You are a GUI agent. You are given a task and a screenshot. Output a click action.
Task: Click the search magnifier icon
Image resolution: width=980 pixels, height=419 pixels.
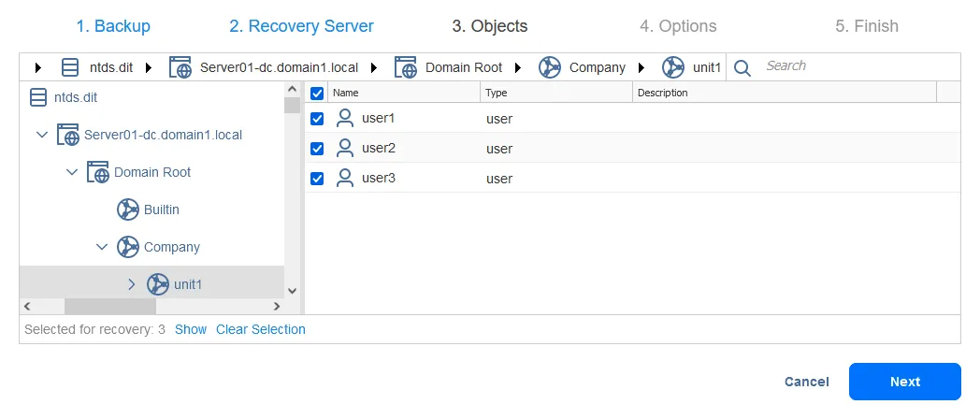pos(742,67)
